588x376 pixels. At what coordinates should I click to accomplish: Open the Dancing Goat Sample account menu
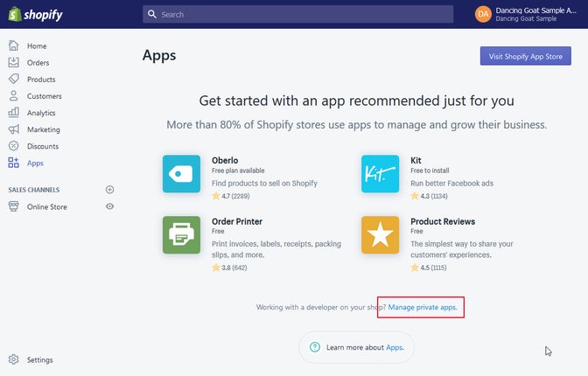[526, 14]
